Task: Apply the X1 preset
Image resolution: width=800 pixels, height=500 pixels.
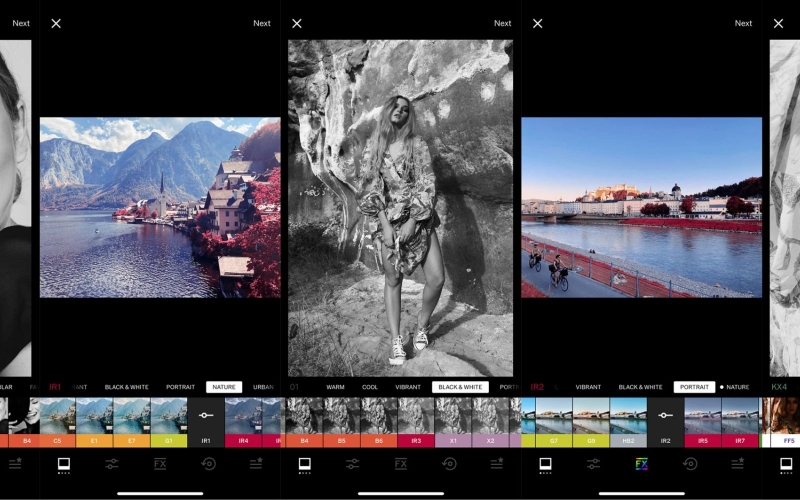Action: 454,422
